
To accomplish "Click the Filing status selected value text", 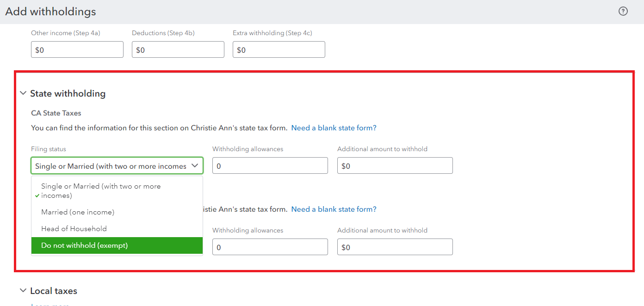I will click(110, 166).
